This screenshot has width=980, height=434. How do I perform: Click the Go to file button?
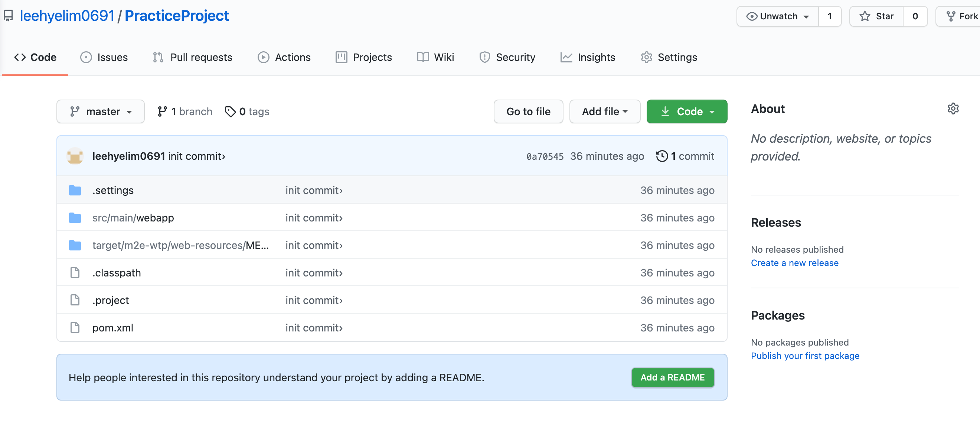pos(528,111)
